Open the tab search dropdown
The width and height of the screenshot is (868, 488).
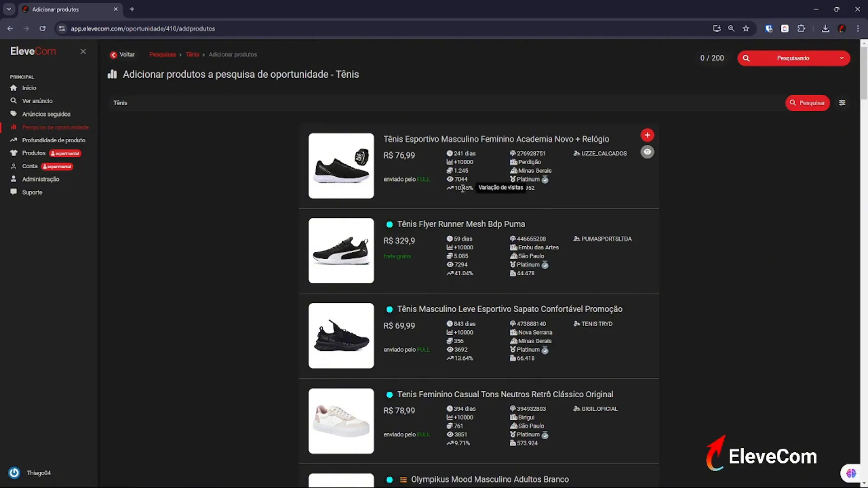(x=9, y=9)
